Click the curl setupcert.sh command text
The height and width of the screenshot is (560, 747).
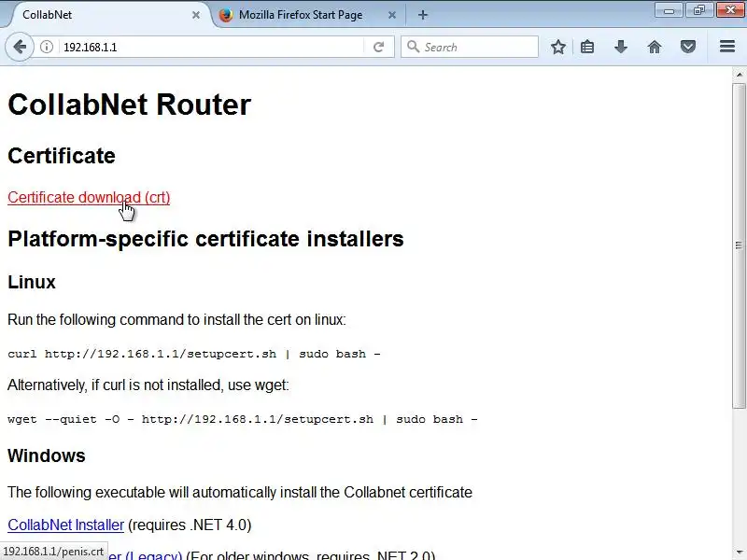click(x=194, y=354)
